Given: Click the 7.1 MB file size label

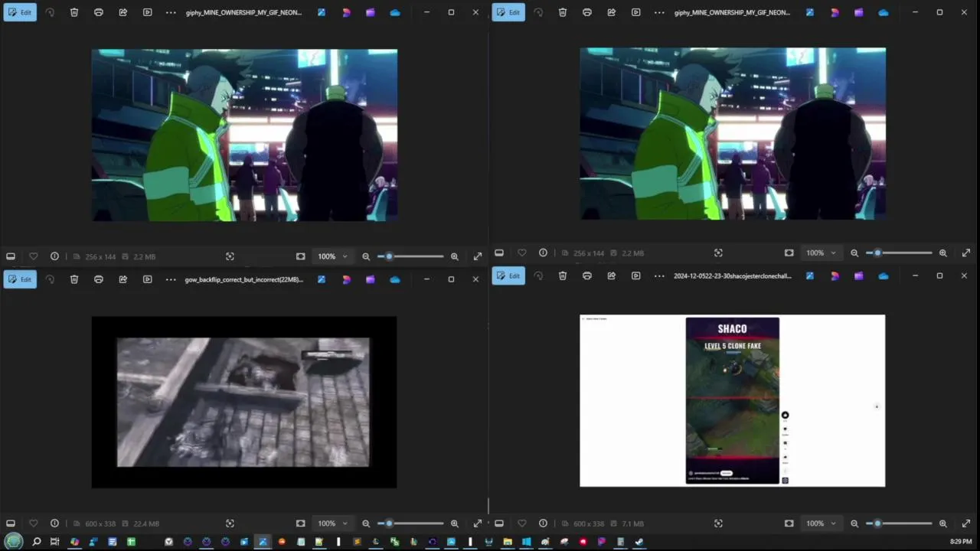Looking at the screenshot, I should click(632, 523).
